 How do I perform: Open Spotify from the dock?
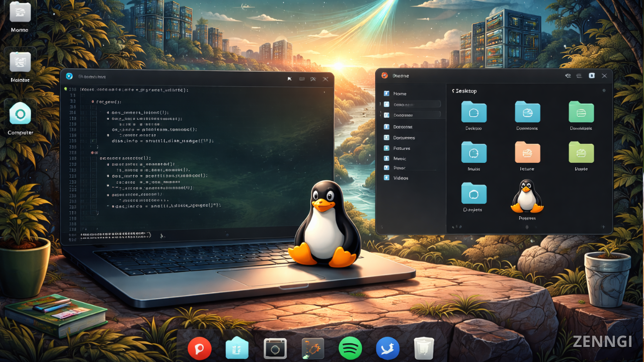coord(350,348)
